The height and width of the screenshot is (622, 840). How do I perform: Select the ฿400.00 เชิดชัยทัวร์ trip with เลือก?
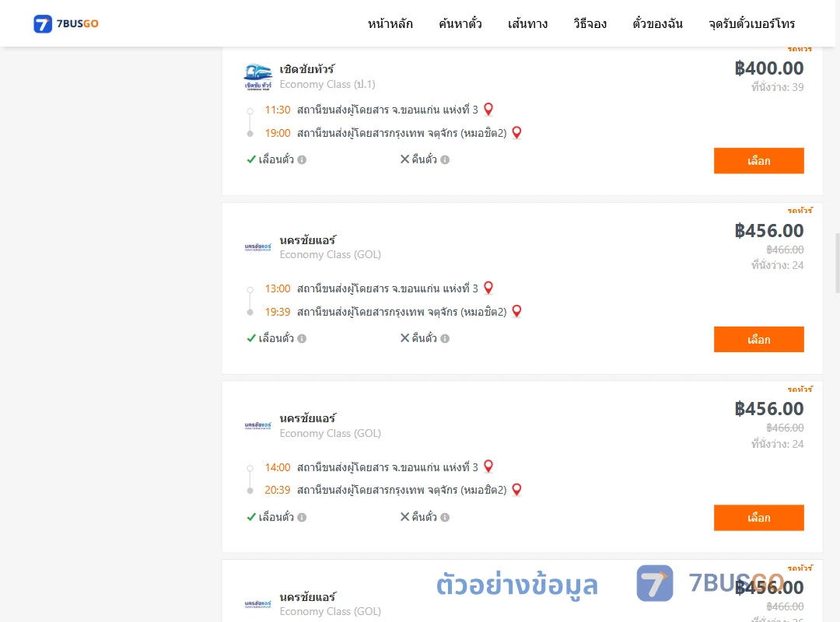pyautogui.click(x=758, y=161)
